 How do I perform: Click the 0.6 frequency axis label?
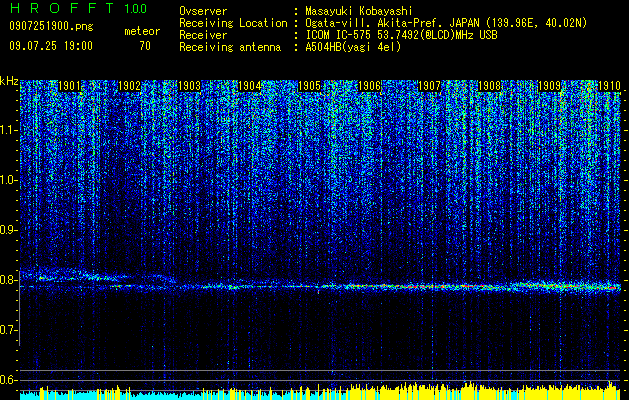tap(9, 380)
